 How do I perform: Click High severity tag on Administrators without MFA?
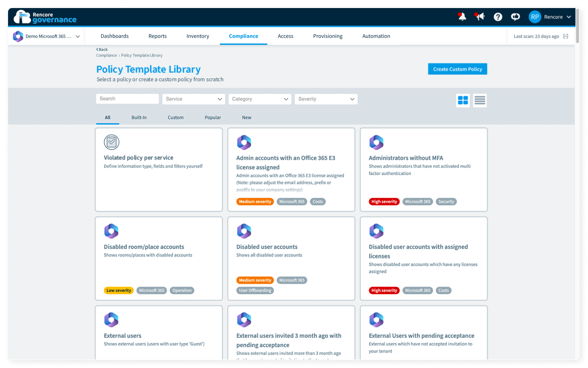(384, 202)
